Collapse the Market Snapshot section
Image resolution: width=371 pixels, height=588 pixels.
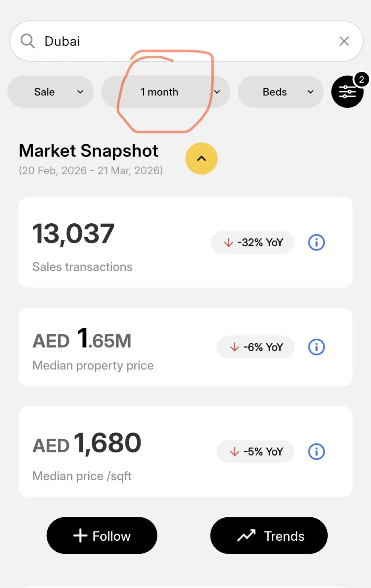pyautogui.click(x=201, y=158)
